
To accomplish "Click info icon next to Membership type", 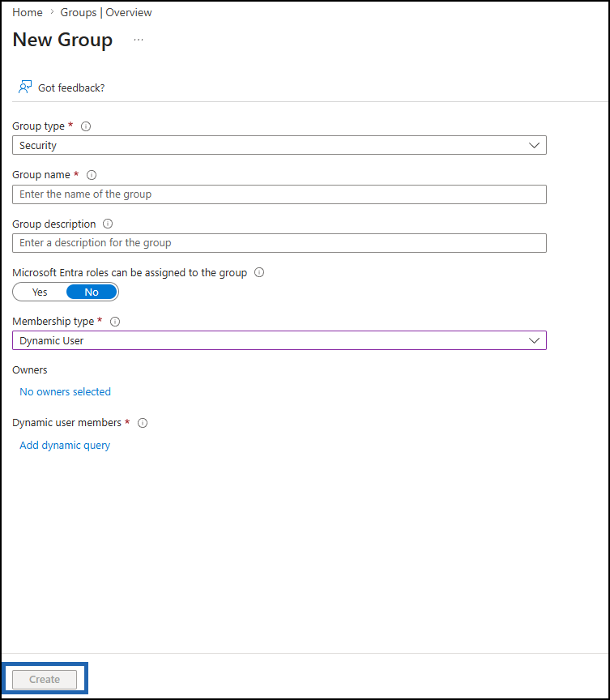I will click(x=115, y=322).
